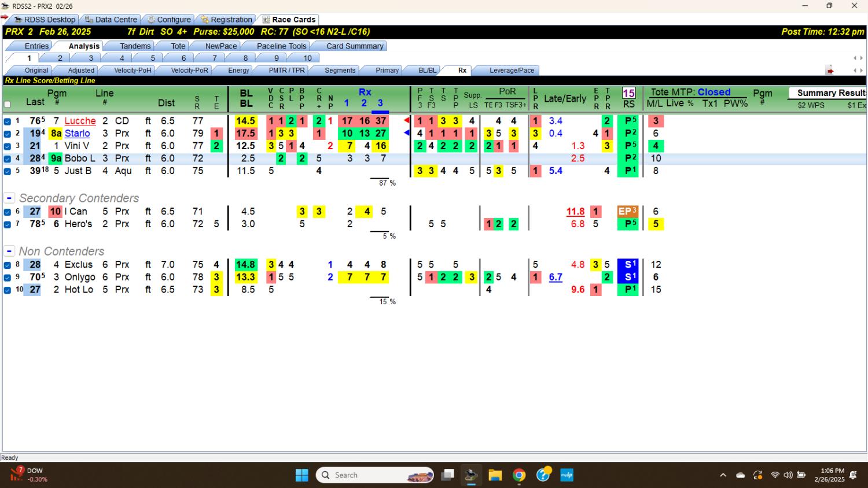The width and height of the screenshot is (868, 488).
Task: Collapse the Secondary Contenders group
Action: (x=9, y=198)
